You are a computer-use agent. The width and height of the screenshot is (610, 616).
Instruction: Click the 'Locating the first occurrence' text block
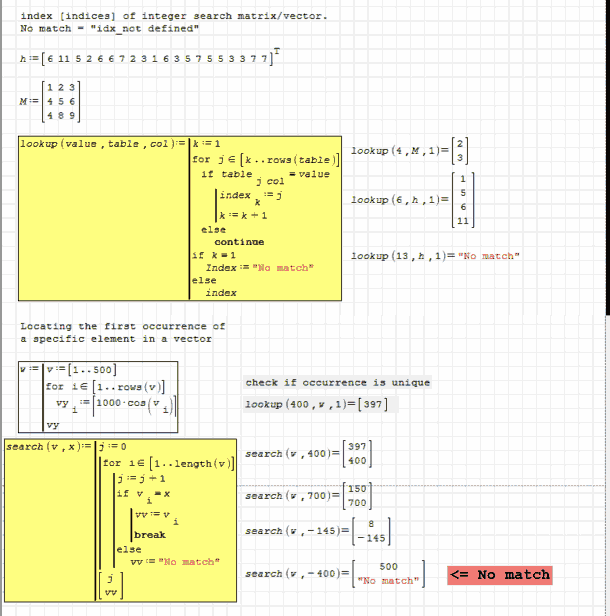coord(122,332)
